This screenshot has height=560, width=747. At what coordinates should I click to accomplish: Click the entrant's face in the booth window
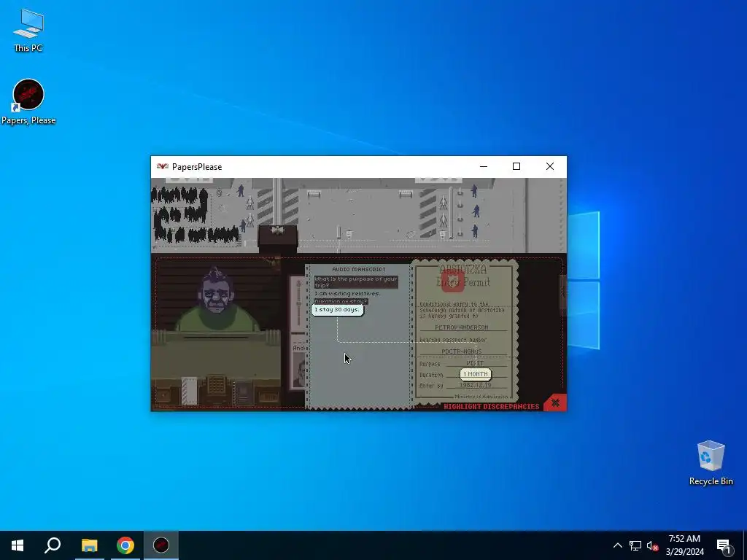pyautogui.click(x=216, y=293)
